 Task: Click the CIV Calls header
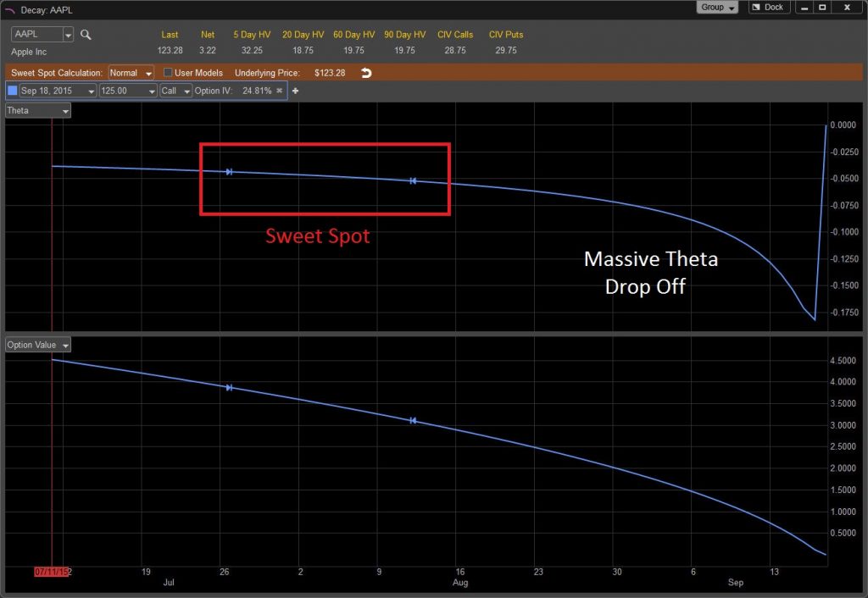pos(455,35)
